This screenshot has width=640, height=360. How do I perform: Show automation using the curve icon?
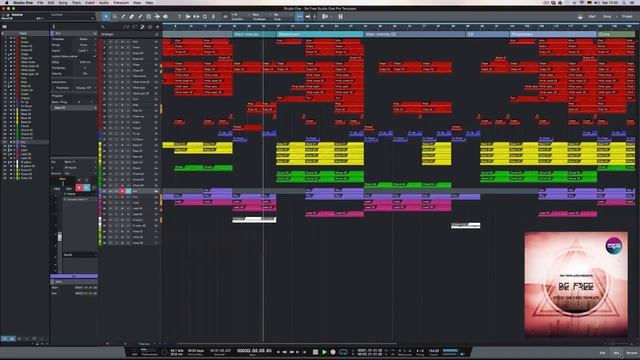127,27
